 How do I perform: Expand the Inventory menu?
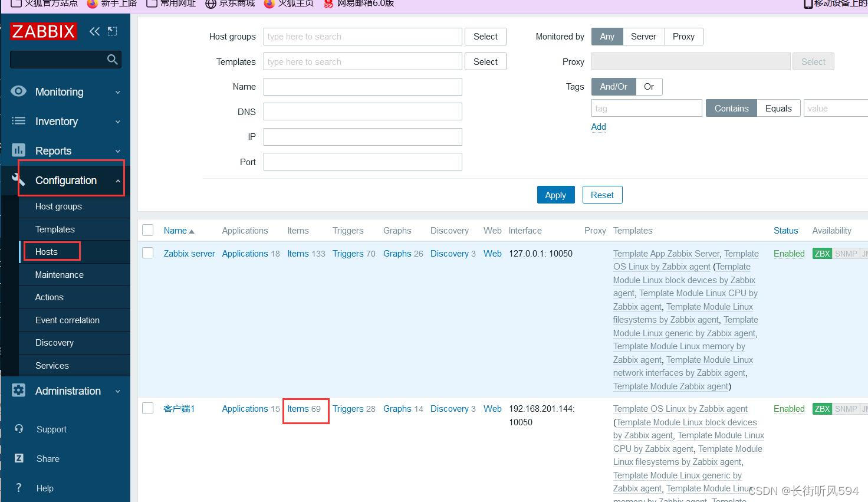(65, 121)
